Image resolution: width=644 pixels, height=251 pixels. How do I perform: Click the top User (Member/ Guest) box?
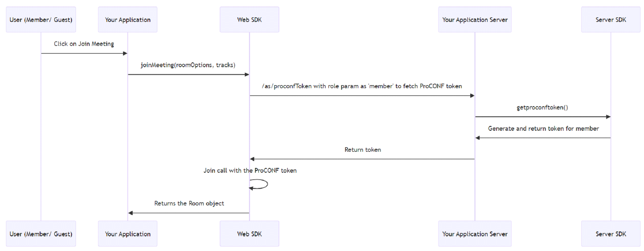click(41, 20)
